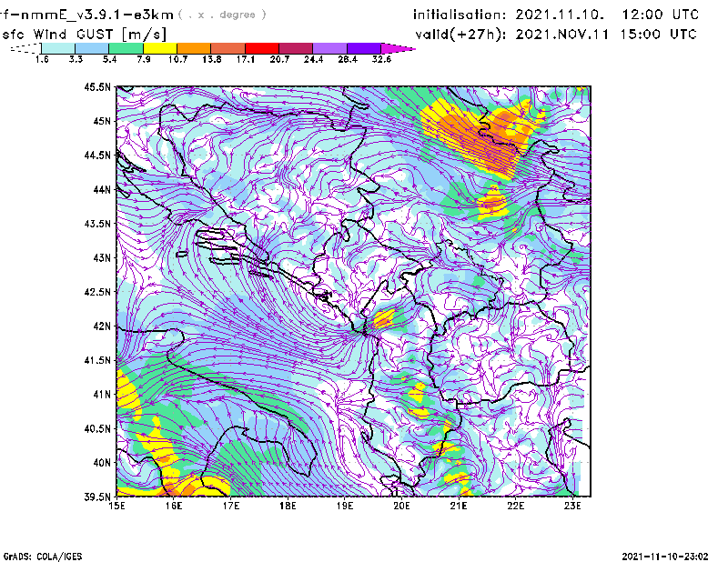Viewport: 728px width, 562px height.
Task: Click the 40.5N latitude label
Action: click(97, 429)
